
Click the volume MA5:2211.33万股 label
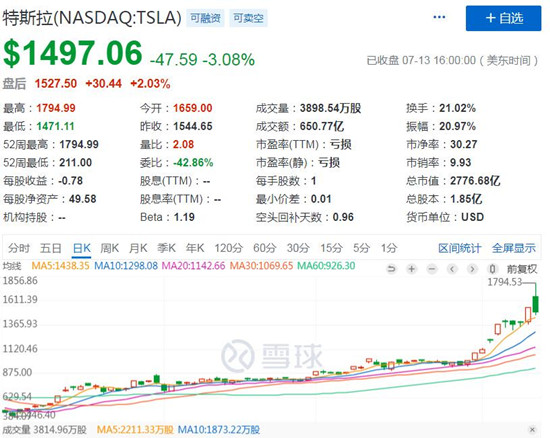(x=135, y=430)
